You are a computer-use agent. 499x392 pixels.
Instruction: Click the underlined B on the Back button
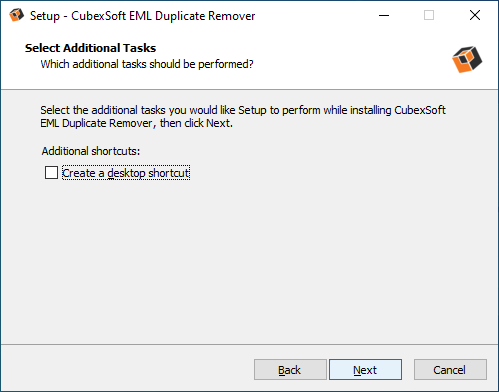(282, 370)
